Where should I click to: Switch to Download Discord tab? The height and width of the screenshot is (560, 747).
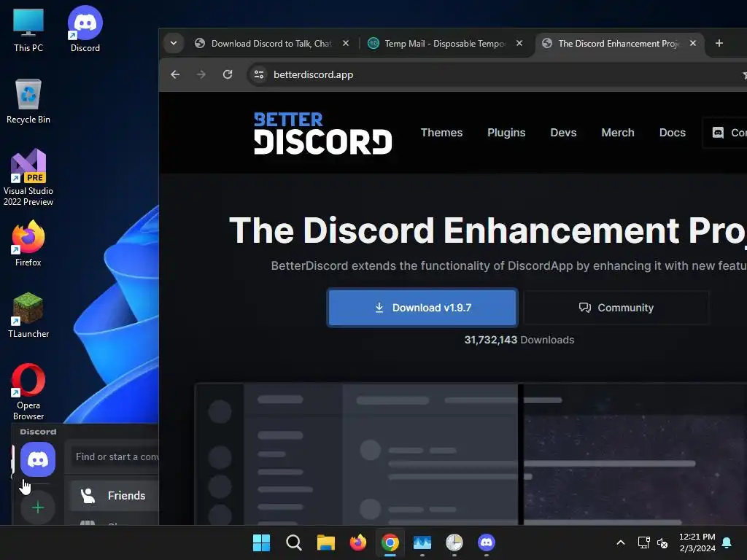(x=271, y=43)
